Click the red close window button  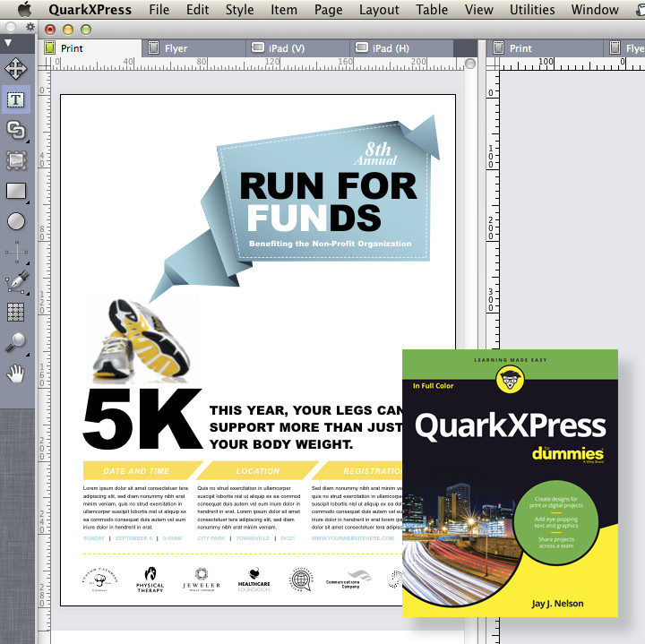click(x=50, y=30)
